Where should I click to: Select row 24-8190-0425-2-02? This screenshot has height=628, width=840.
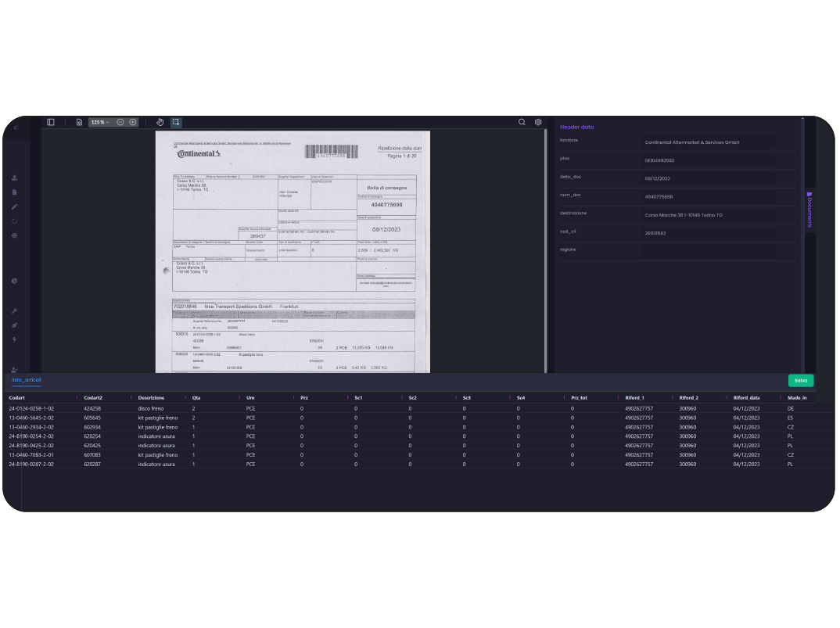(x=418, y=446)
